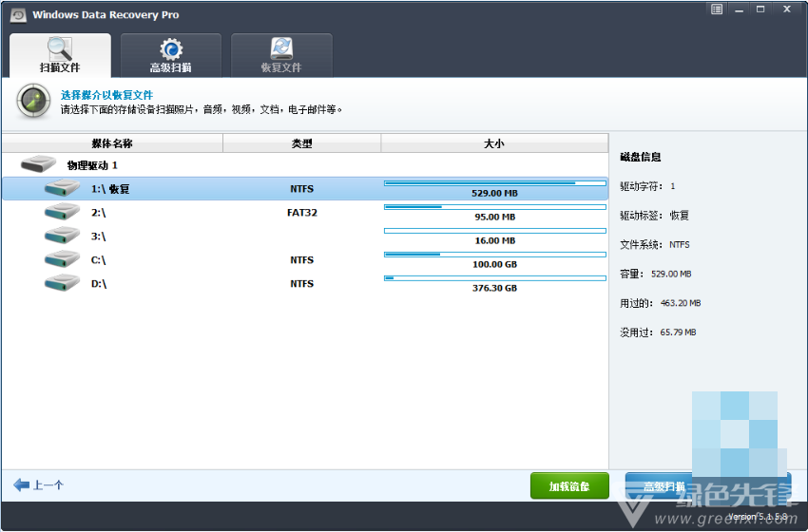
Task: Select the 2:\ partition row
Action: [305, 212]
